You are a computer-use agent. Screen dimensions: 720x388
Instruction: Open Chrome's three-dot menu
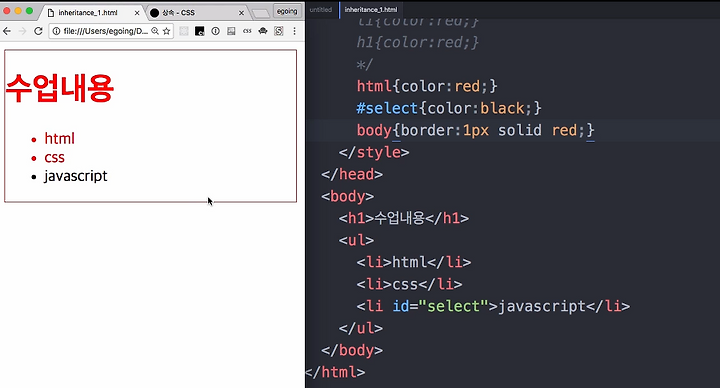(x=294, y=31)
